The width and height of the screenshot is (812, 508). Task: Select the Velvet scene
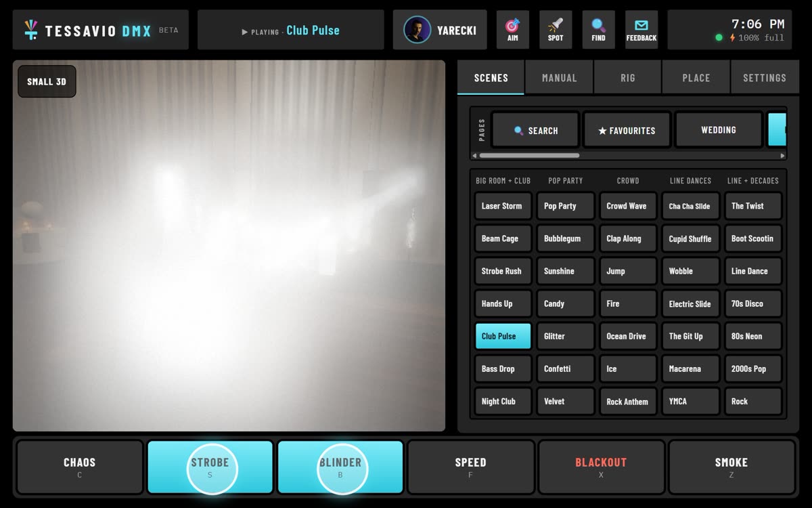tap(566, 401)
